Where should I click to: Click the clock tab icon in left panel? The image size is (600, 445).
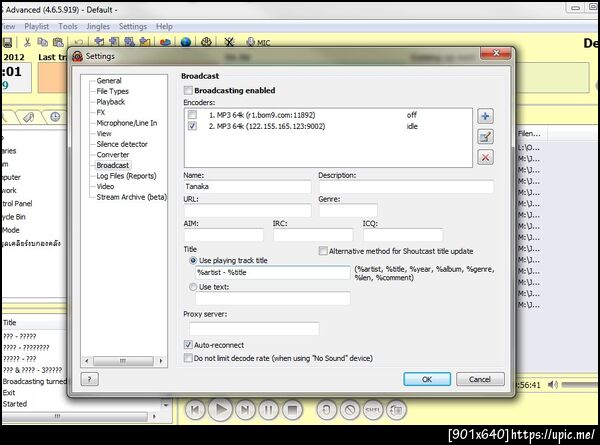[x=55, y=117]
